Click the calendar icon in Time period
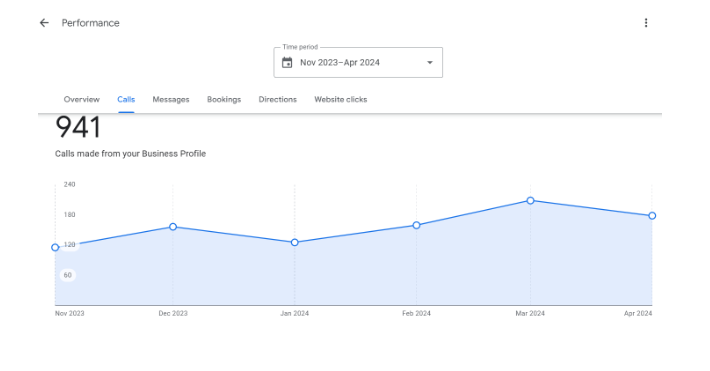The width and height of the screenshot is (710, 371). (x=287, y=63)
